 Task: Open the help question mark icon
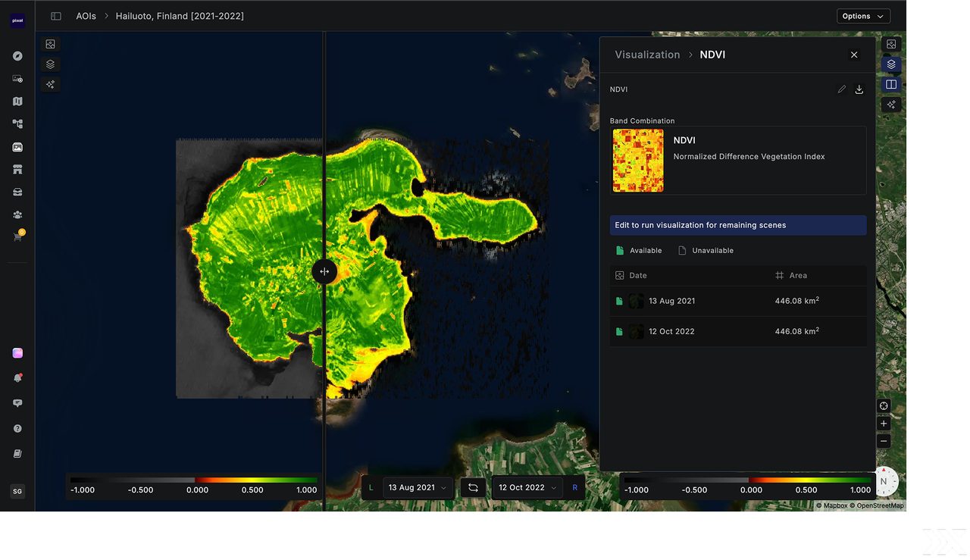point(17,429)
